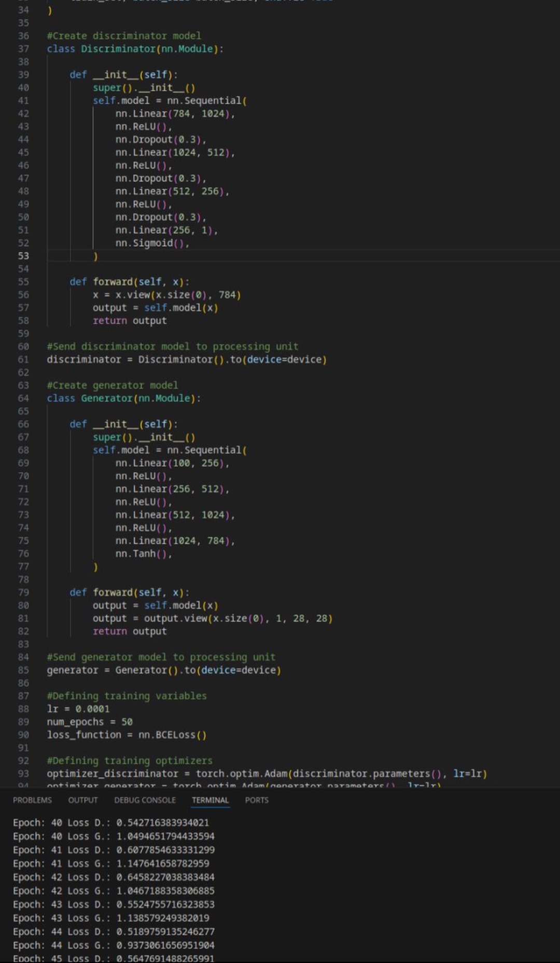The image size is (560, 963).
Task: Click 'def forward(self, x):' on line 55
Action: (130, 282)
